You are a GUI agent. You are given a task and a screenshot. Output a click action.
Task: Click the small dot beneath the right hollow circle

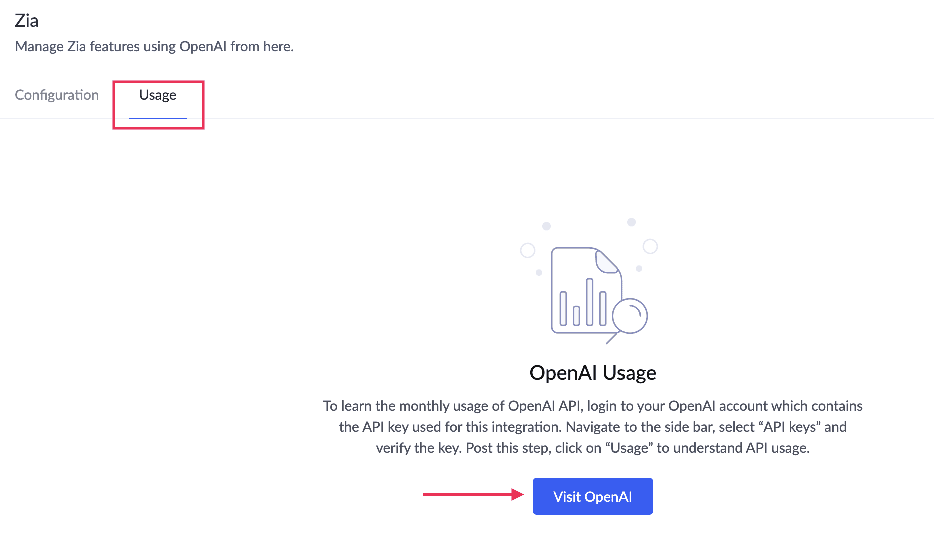tap(639, 269)
